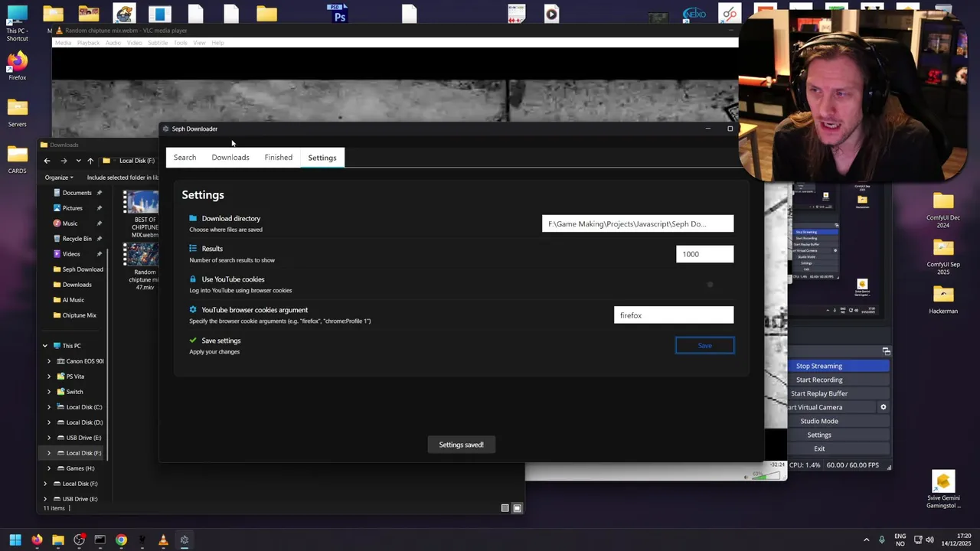Select the BEST OF CHIPTUNE MIX.webm thumbnail
This screenshot has height=551, width=980.
point(142,202)
